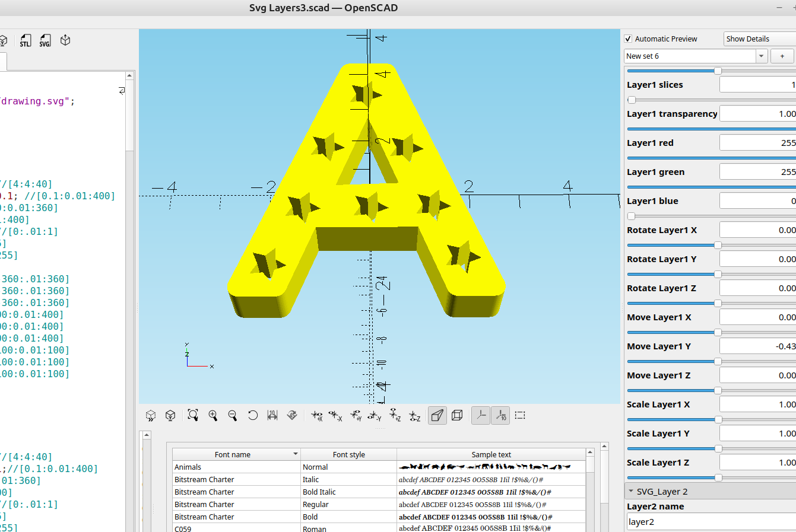Uncheck the Automatic Preview checkbox

[628, 39]
